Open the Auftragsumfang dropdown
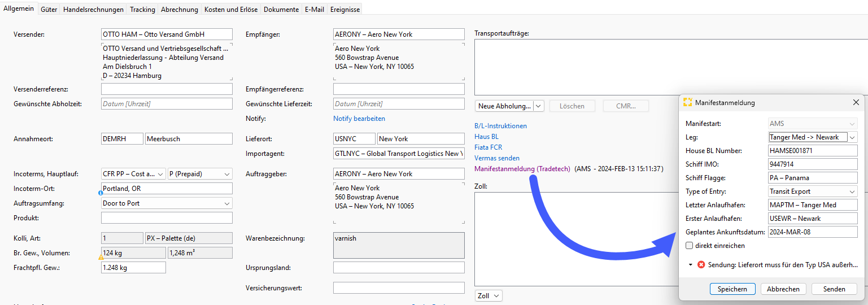 click(227, 203)
